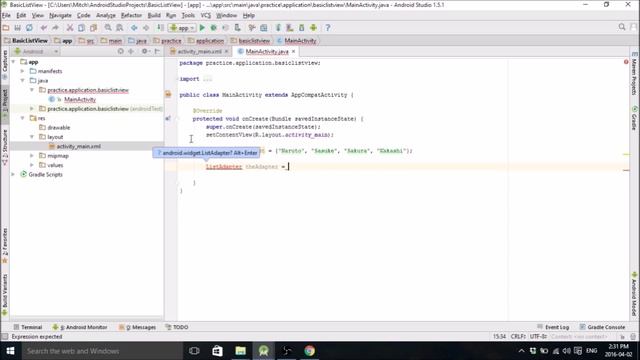Redo using the toolbar arrow icon
Viewport: 640px width, 360px height.
point(55,28)
